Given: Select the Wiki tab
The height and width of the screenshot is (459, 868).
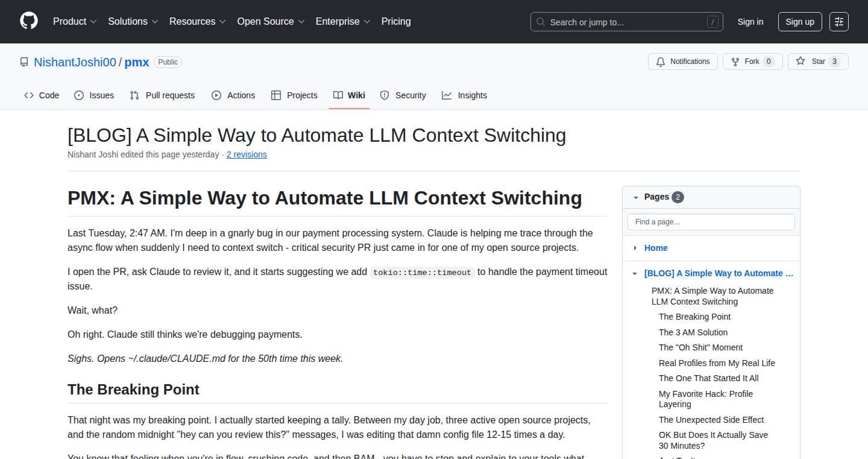Looking at the screenshot, I should 349,95.
